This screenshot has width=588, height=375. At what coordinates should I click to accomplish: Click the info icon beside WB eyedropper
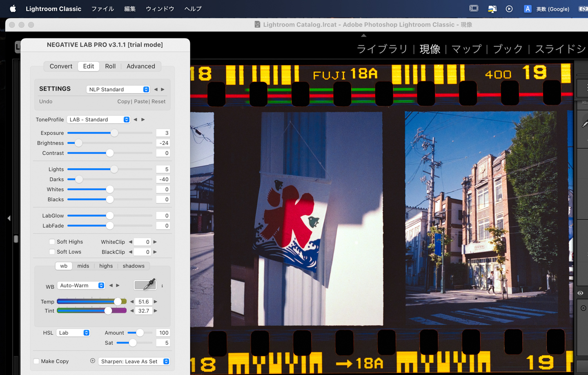(162, 286)
